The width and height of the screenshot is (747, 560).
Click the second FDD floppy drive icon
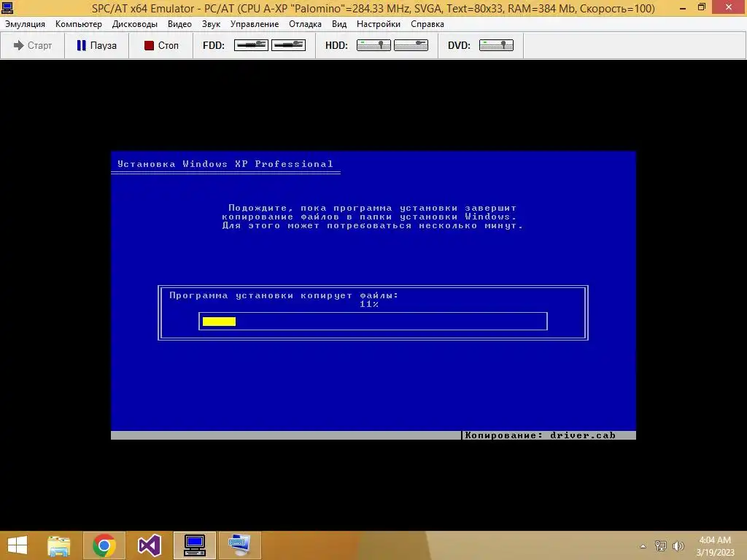(288, 45)
